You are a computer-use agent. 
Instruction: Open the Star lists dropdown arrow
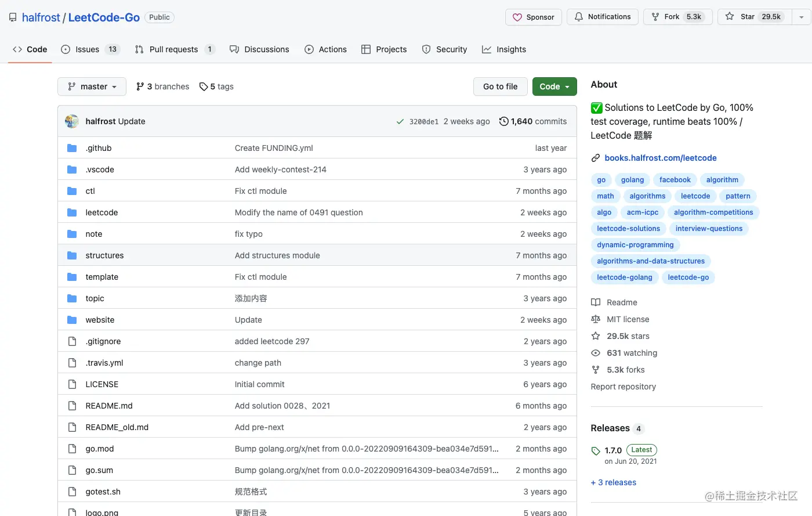click(801, 17)
